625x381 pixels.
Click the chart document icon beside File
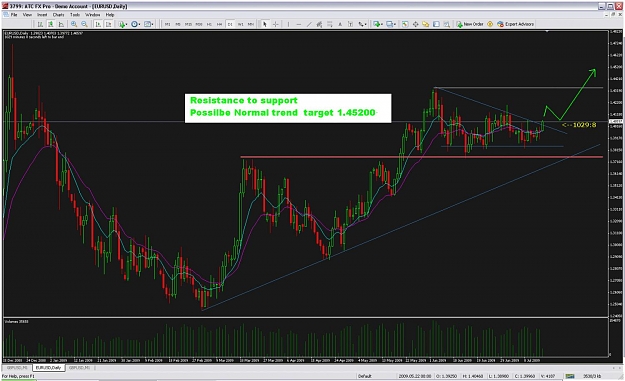click(6, 15)
